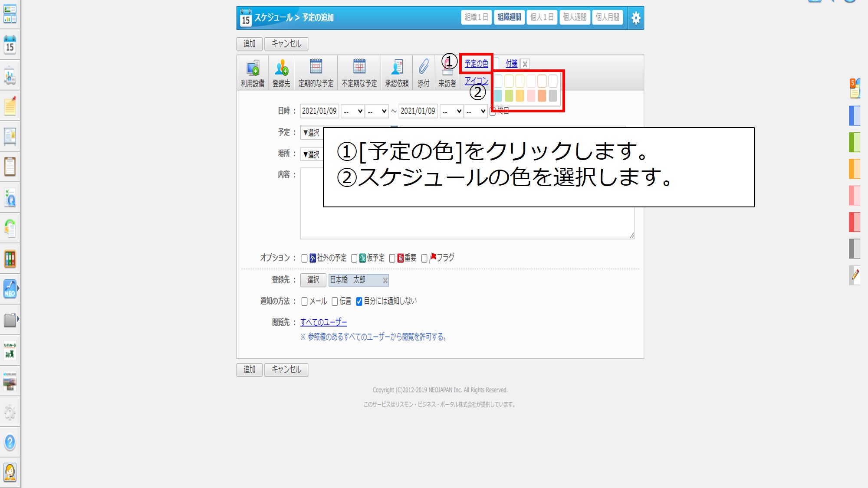This screenshot has width=868, height=488.
Task: Enable the 社外の予定 checkbox
Action: [305, 258]
